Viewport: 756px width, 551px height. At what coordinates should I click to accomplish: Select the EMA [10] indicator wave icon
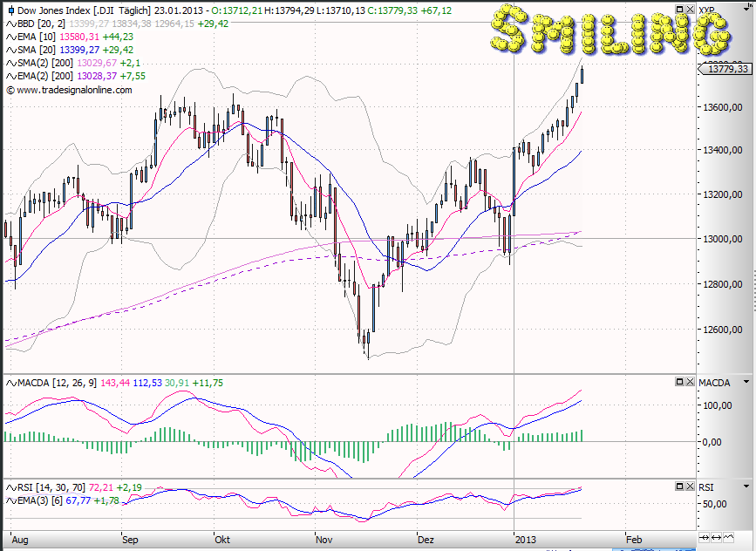(x=10, y=37)
